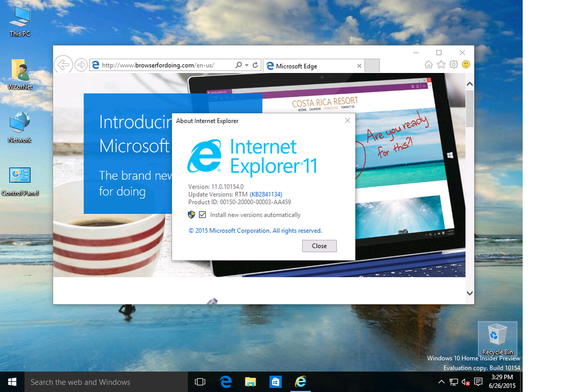
Task: Minimize the Internet Explorer window
Action: (416, 52)
